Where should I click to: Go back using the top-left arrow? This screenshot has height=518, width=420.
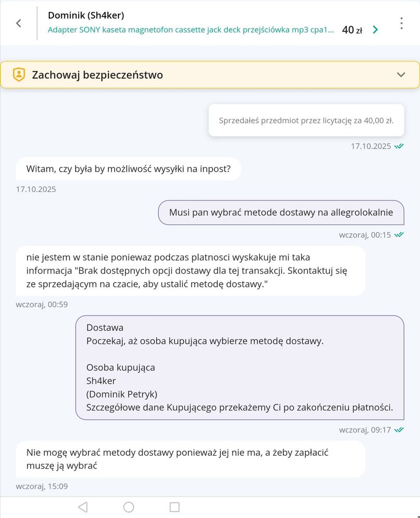tap(19, 23)
